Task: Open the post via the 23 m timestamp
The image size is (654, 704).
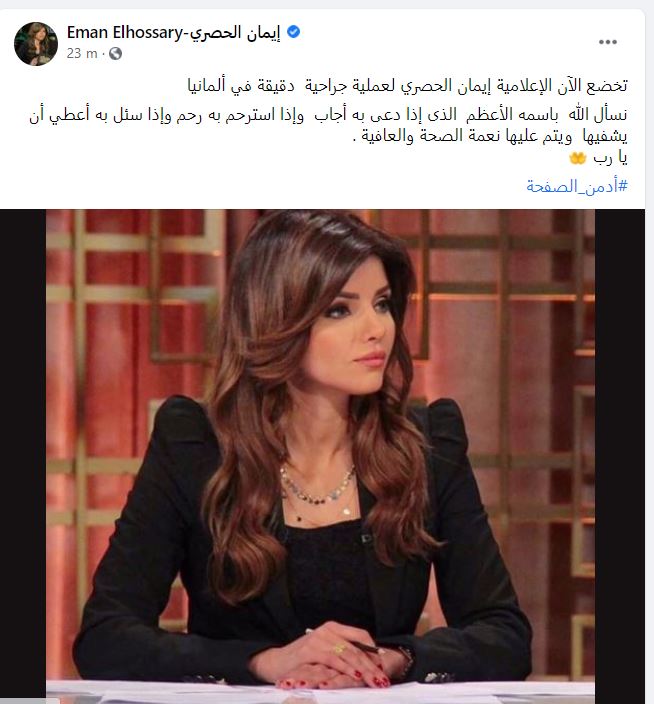Action: [x=82, y=53]
